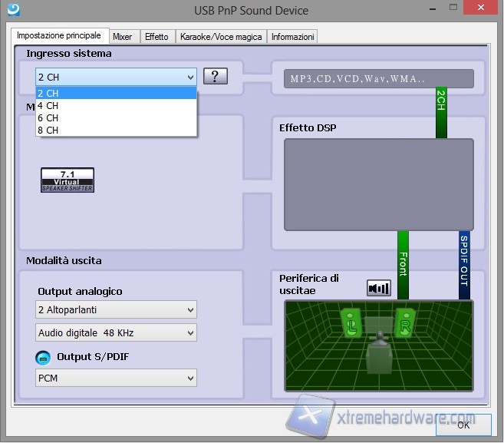Open the Effetto tab
The height and width of the screenshot is (443, 504).
coord(156,36)
